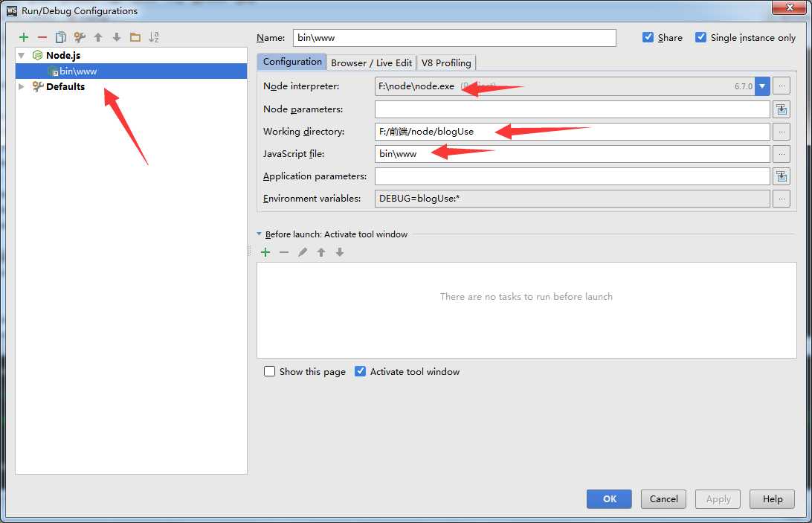Browse for JavaScript file
Viewport: 812px width, 523px height.
pyautogui.click(x=782, y=154)
